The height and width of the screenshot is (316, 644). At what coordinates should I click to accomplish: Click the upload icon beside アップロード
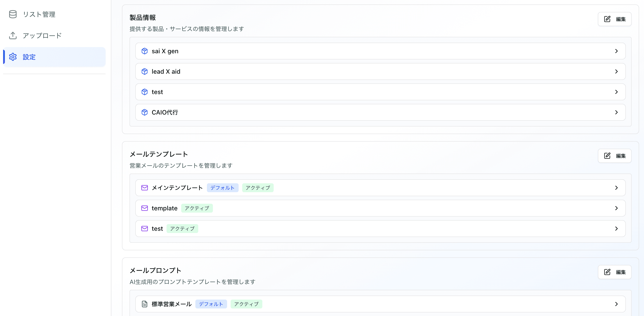tap(12, 36)
